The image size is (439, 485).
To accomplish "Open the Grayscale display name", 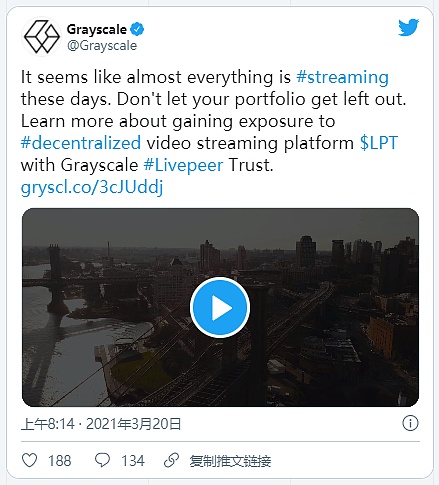I will coord(97,29).
